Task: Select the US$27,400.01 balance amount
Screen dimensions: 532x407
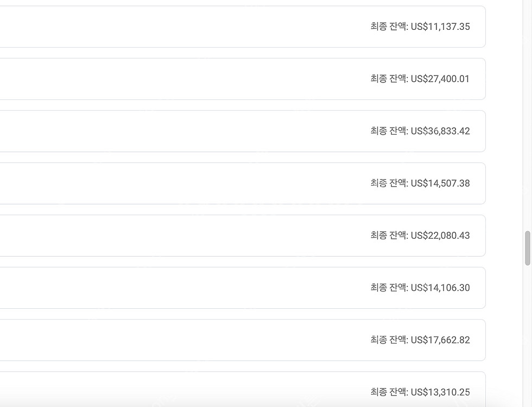Action: [x=440, y=79]
